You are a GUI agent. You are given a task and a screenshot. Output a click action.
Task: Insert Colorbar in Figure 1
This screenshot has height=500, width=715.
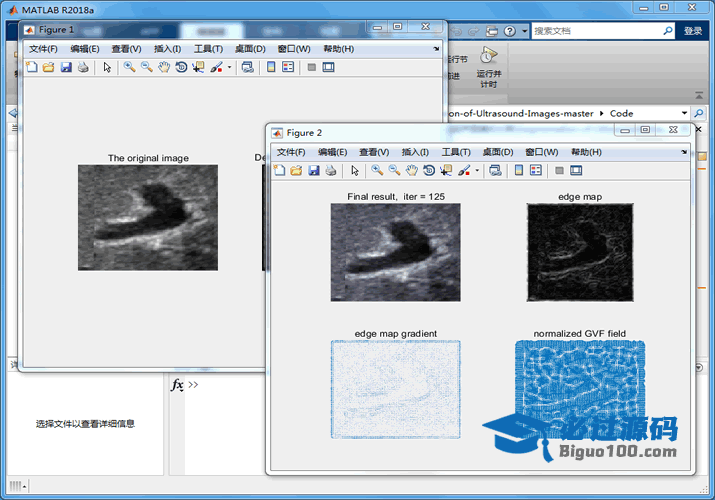point(271,67)
